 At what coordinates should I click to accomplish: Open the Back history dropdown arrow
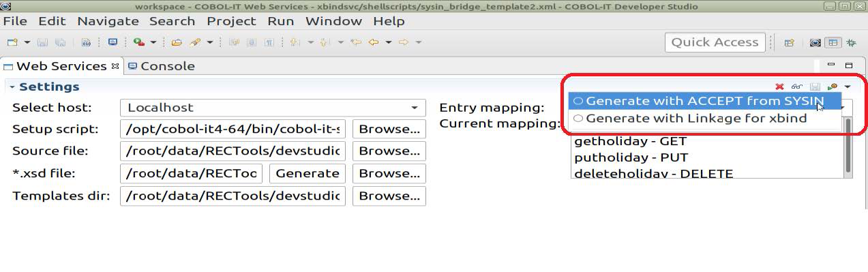[389, 42]
